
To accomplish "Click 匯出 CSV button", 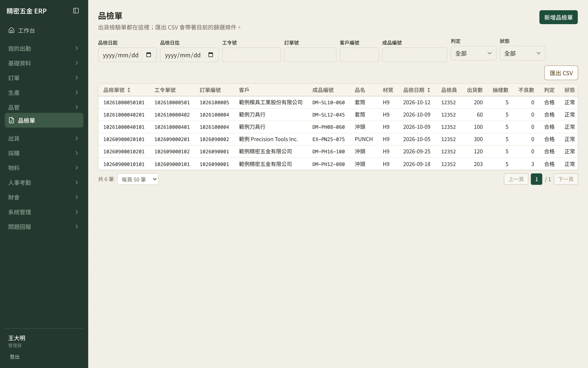I will point(561,73).
